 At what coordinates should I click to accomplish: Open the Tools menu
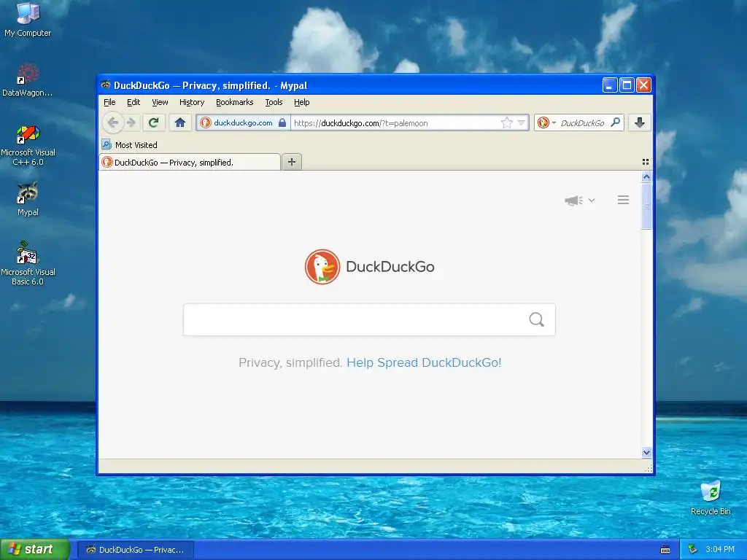[274, 102]
